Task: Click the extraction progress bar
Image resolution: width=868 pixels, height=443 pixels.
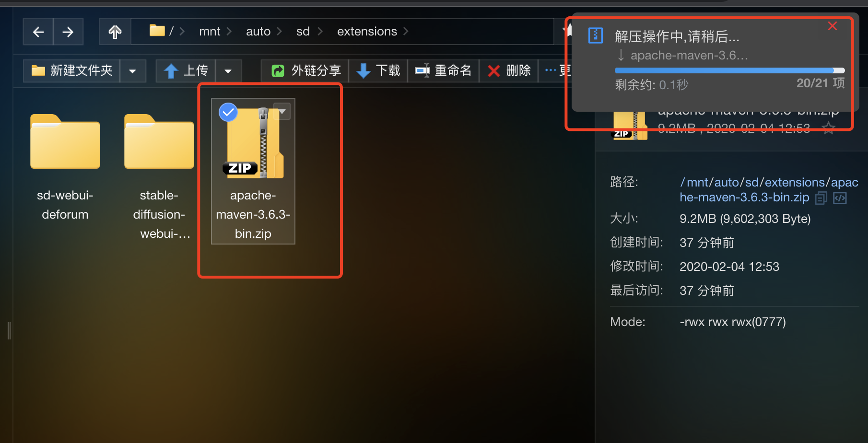Action: pyautogui.click(x=729, y=70)
